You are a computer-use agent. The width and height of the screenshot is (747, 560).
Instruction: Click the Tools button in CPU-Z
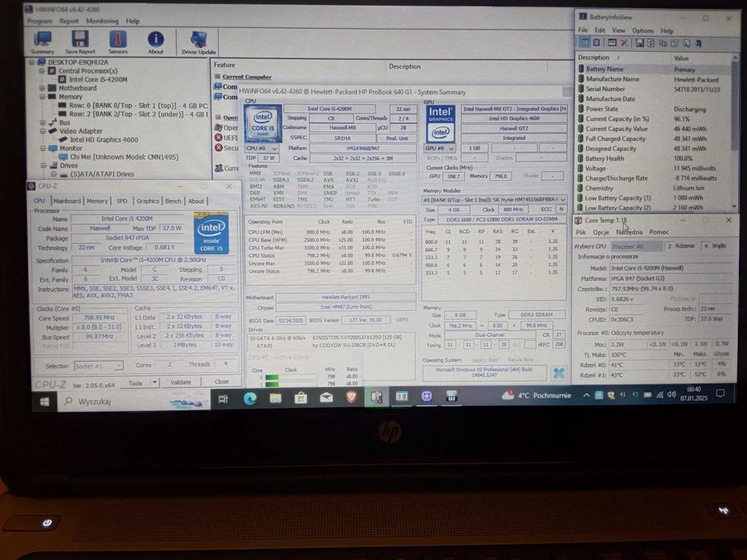pyautogui.click(x=135, y=383)
